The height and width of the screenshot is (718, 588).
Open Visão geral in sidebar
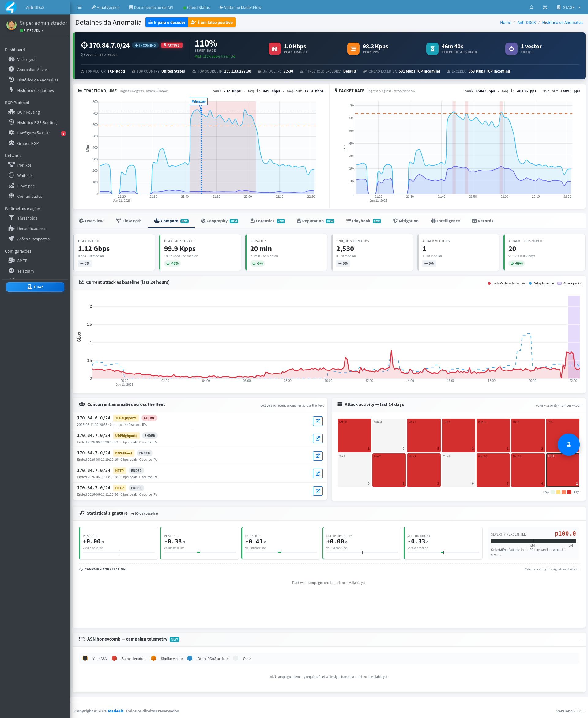[35, 59]
